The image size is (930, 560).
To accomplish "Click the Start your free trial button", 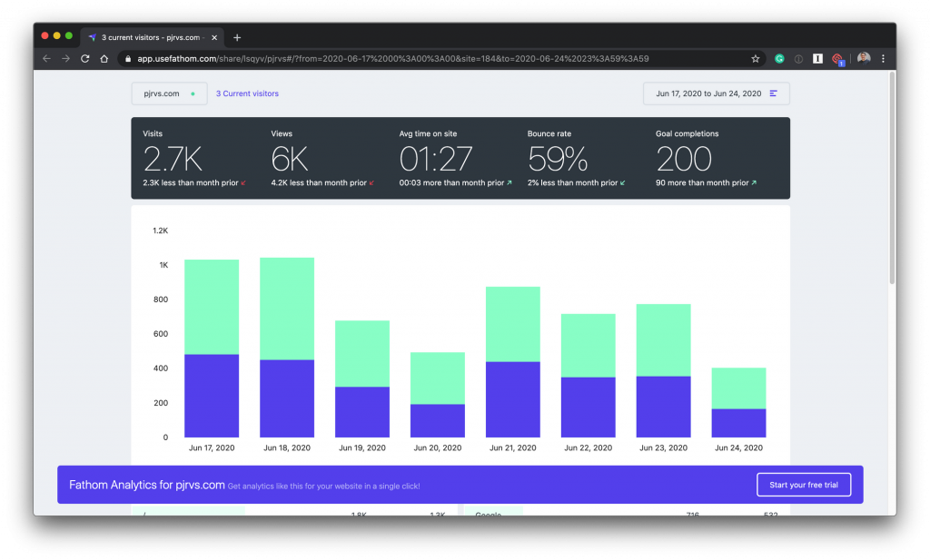I will pos(803,484).
